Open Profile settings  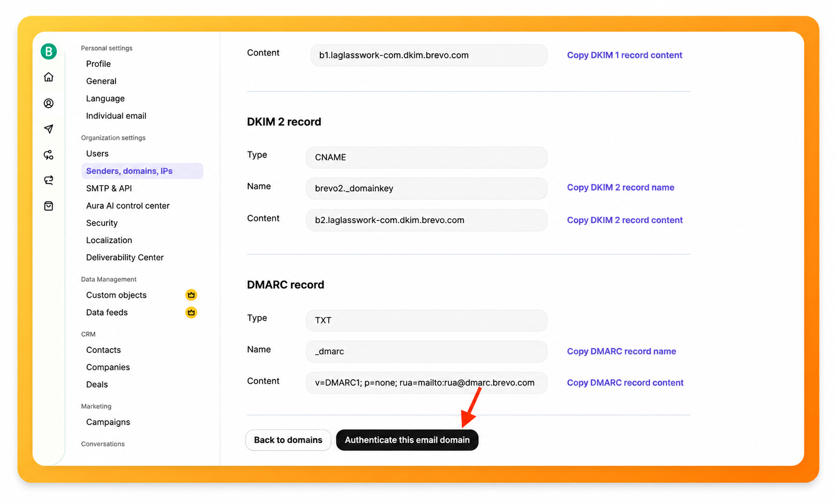[x=98, y=64]
